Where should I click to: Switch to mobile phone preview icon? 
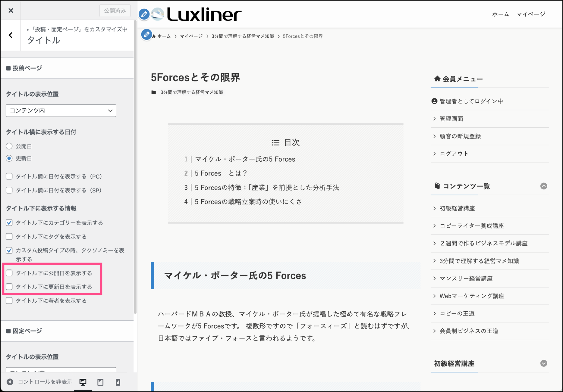tap(118, 382)
